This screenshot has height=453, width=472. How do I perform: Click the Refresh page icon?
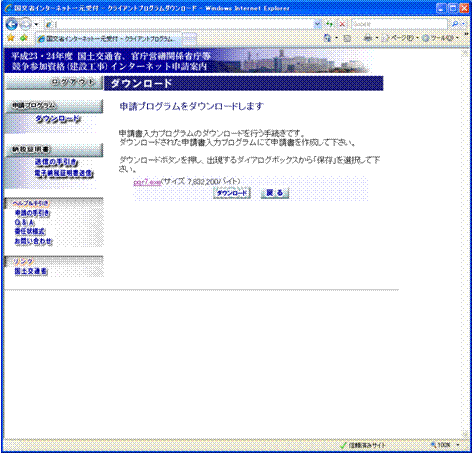coord(330,24)
